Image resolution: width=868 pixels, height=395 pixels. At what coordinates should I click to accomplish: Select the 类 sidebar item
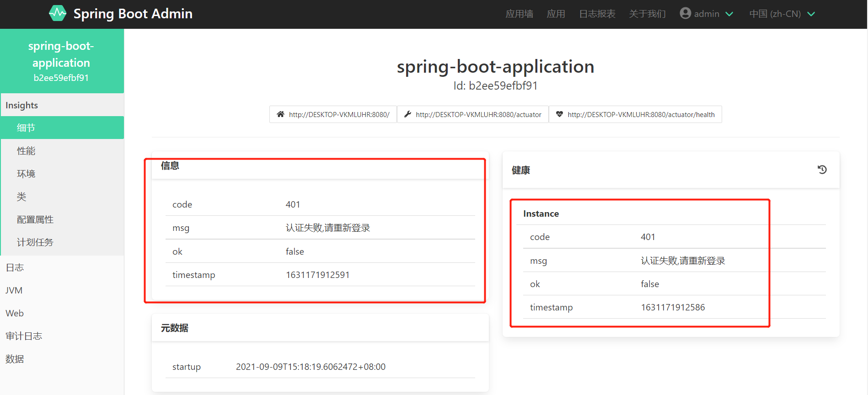point(62,197)
